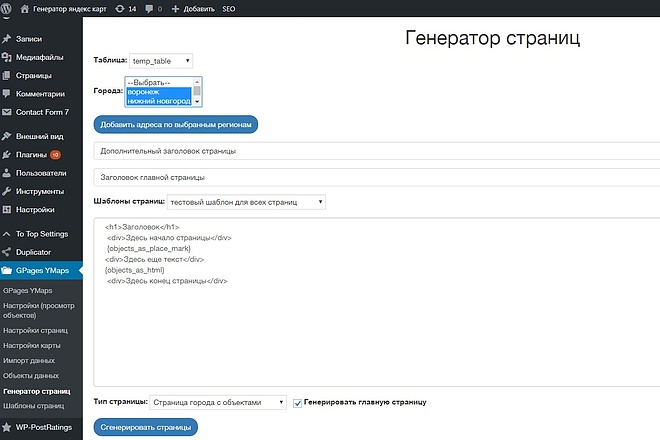Viewport: 660px width, 440px height.
Task: Open the Инструменты menu
Action: click(41, 191)
